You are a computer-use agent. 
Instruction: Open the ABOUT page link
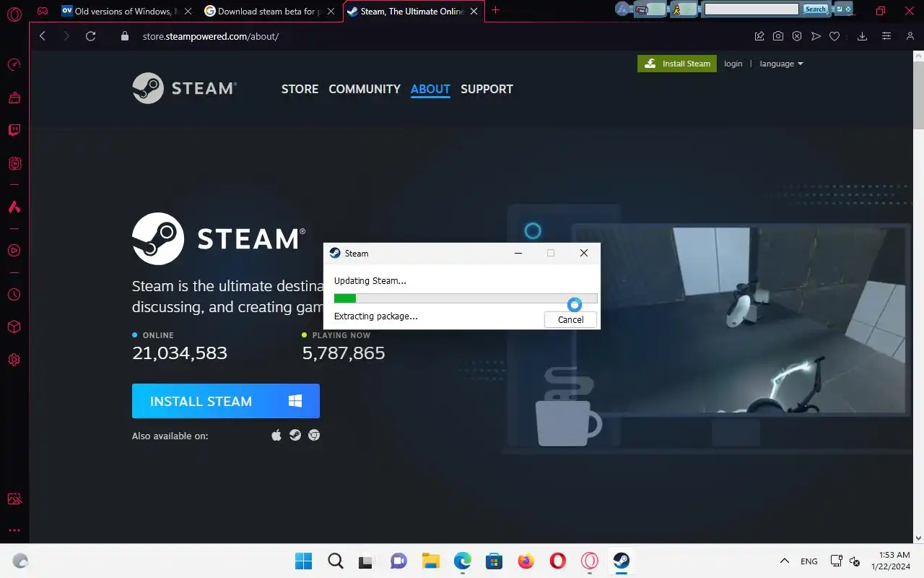pos(430,89)
